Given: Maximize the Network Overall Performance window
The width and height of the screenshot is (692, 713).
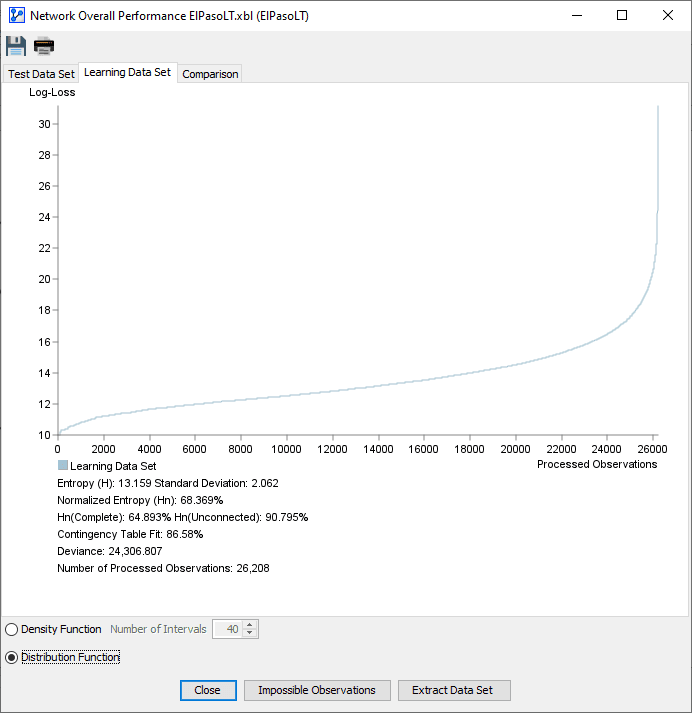Looking at the screenshot, I should point(622,15).
